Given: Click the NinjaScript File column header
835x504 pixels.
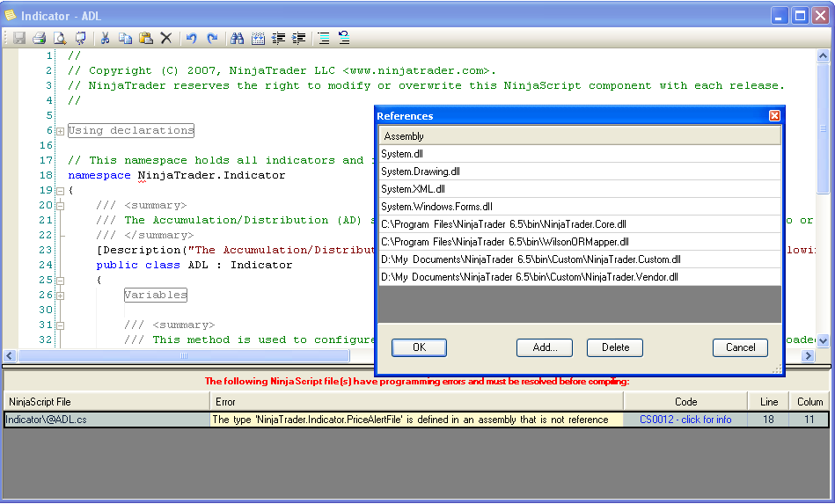Looking at the screenshot, I should (106, 402).
